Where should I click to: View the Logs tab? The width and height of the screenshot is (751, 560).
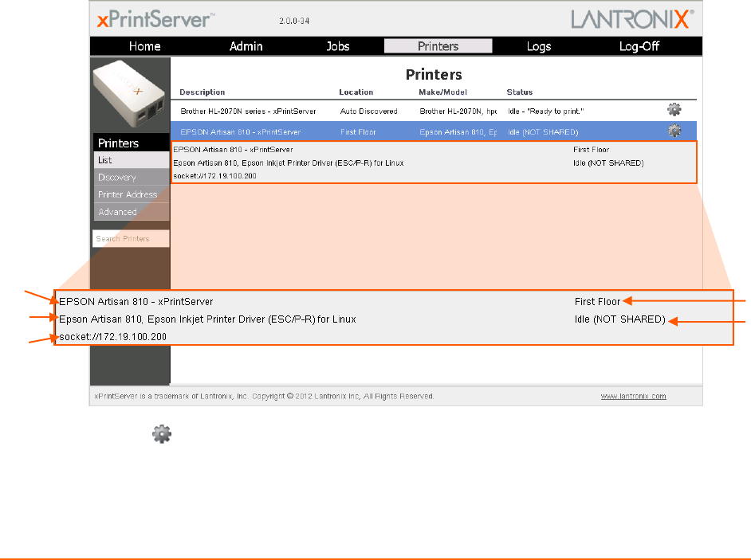539,46
